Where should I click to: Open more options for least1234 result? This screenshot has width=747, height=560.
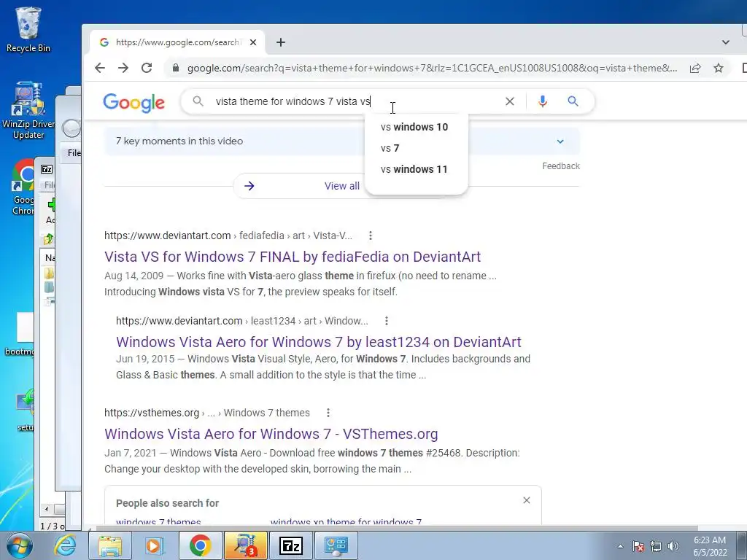(387, 321)
